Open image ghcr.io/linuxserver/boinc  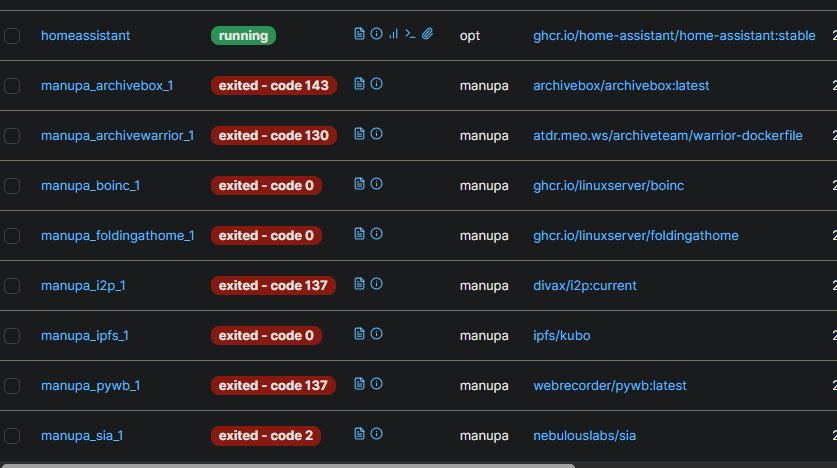point(609,186)
